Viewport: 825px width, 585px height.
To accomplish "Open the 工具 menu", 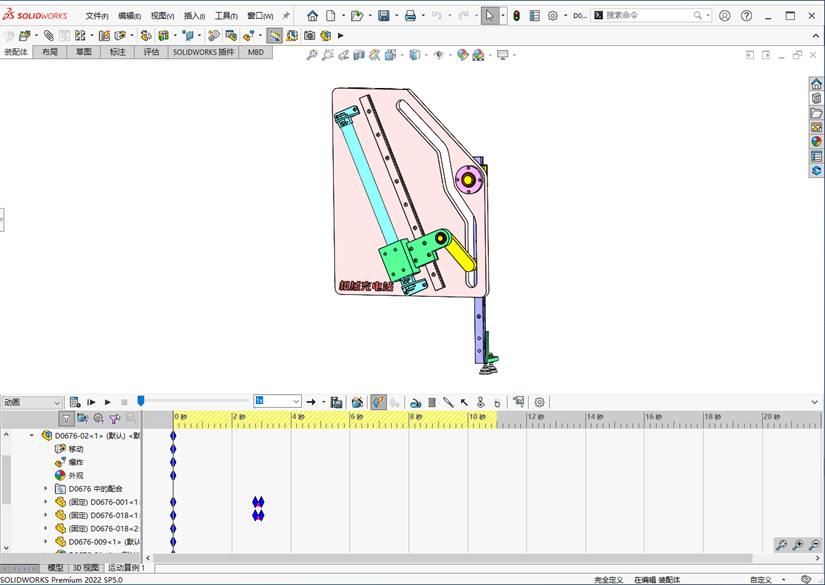I will pos(226,16).
